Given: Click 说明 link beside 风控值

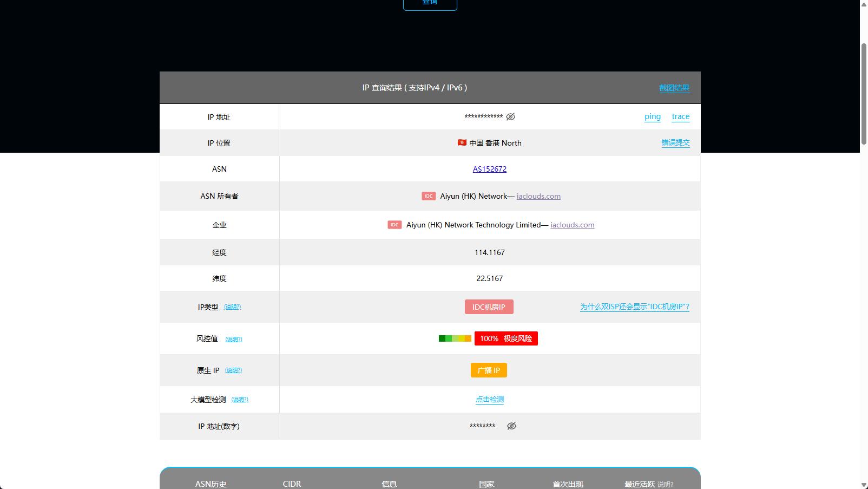Looking at the screenshot, I should [234, 340].
